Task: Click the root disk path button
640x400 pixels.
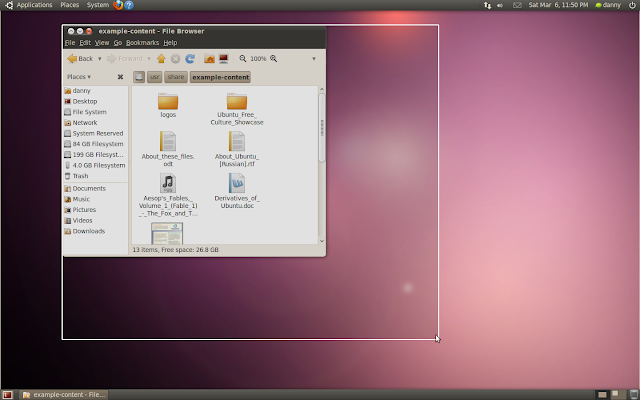Action: [x=139, y=77]
